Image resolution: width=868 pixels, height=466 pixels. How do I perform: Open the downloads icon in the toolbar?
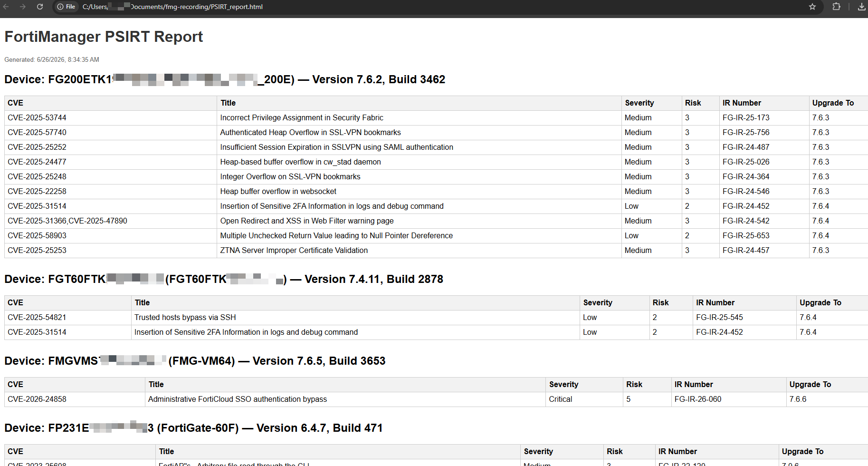click(861, 7)
